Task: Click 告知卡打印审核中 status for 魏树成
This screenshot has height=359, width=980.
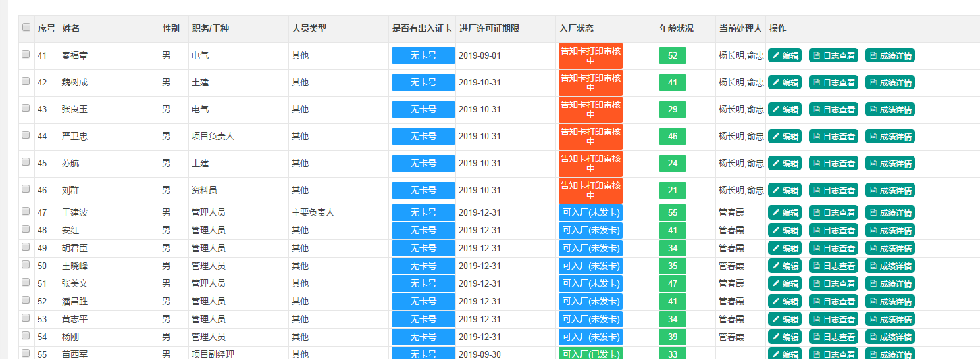Action: click(x=590, y=82)
